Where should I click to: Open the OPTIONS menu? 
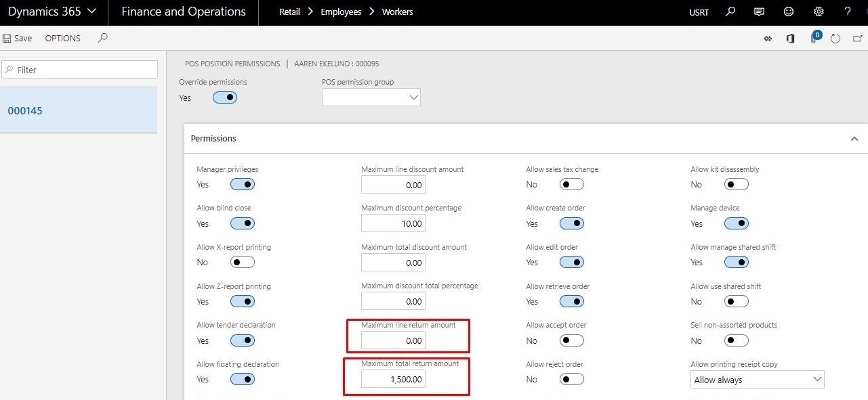(x=63, y=39)
